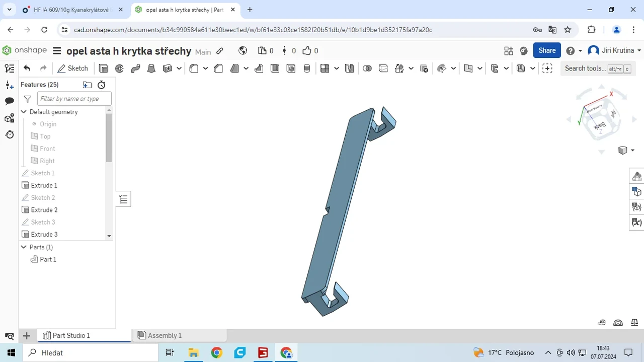Collapse the Parts (1) section
Viewport: 644px width, 362px height.
click(24, 247)
